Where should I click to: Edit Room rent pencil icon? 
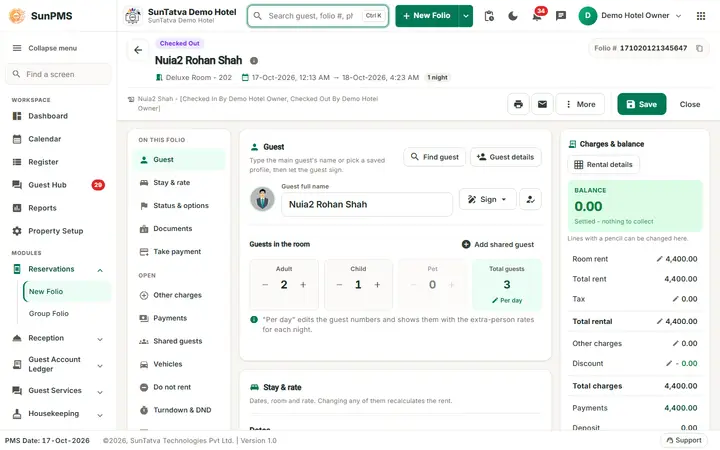click(659, 259)
